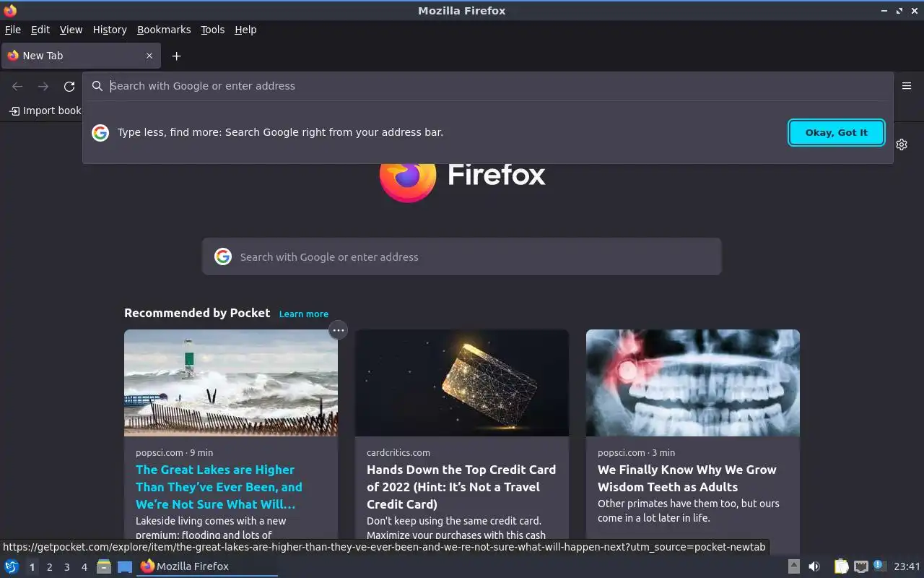This screenshot has width=924, height=578.
Task: Switch to workspace 3
Action: pyautogui.click(x=67, y=567)
